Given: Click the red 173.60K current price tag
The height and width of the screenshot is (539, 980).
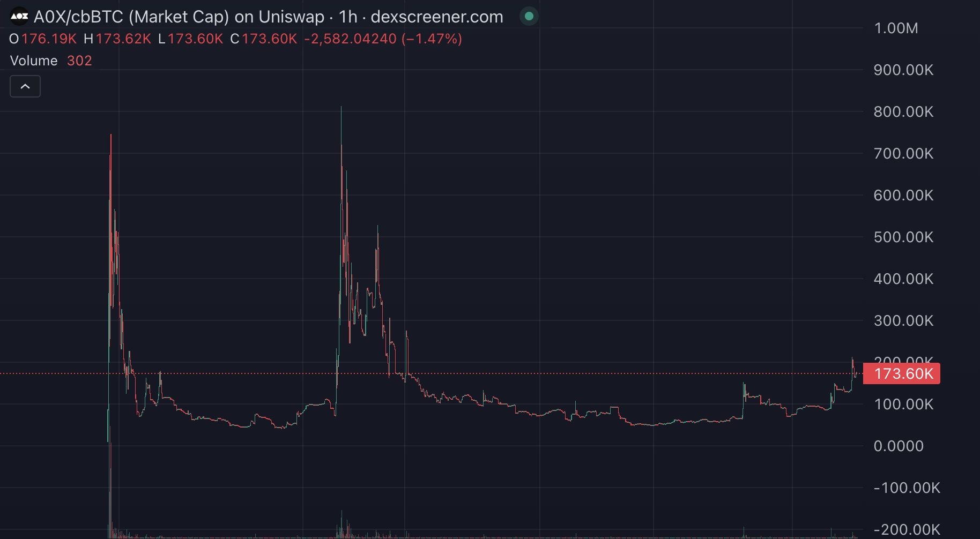Looking at the screenshot, I should tap(903, 373).
